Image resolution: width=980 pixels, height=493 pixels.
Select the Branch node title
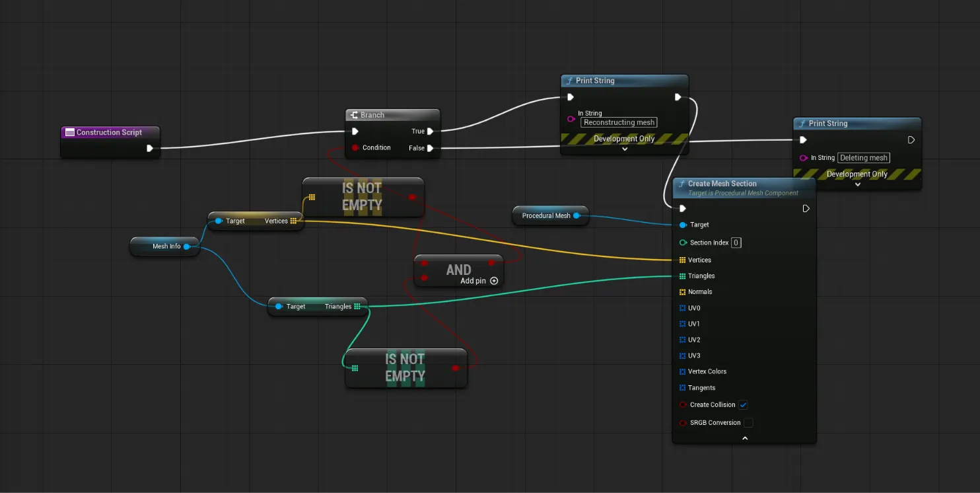[372, 115]
